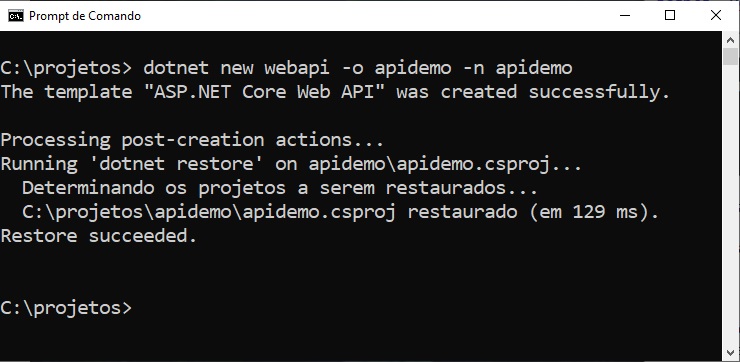Image resolution: width=740 pixels, height=362 pixels.
Task: Close the Prompt de Comando window
Action: (715, 16)
